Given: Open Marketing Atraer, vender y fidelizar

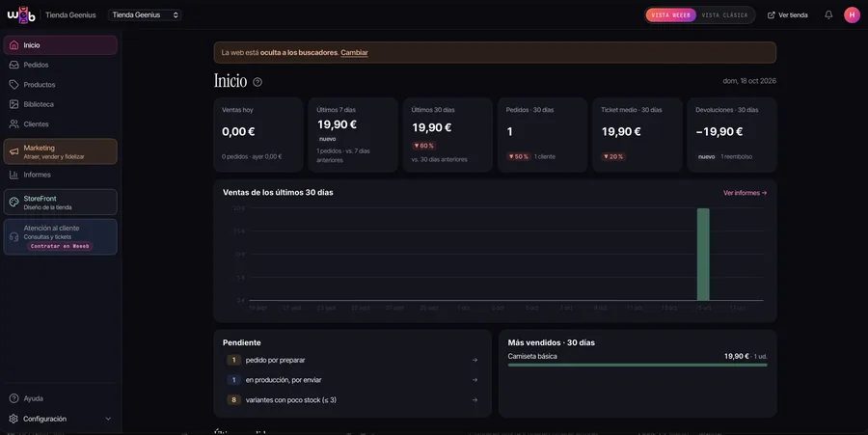Looking at the screenshot, I should click(x=61, y=151).
